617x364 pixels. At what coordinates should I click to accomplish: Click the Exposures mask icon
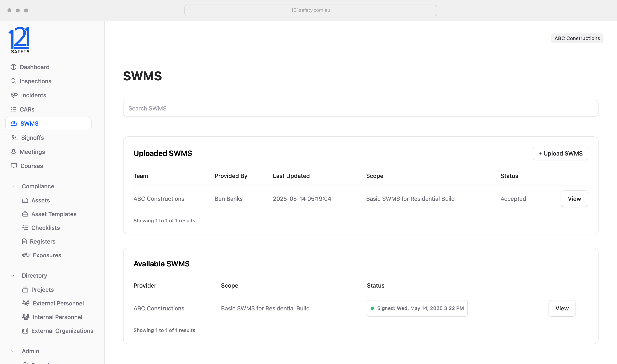(26, 255)
